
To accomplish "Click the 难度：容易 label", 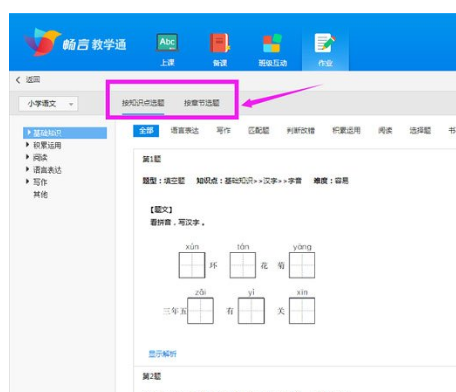I will (331, 181).
